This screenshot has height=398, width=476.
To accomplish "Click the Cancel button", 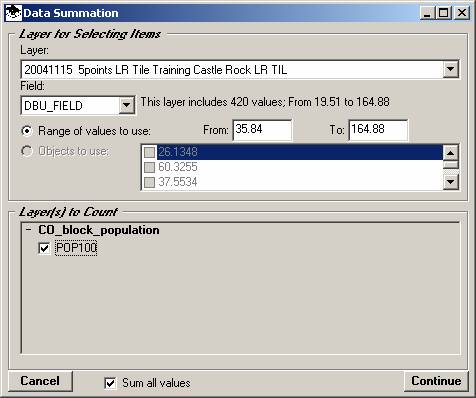I will pyautogui.click(x=40, y=381).
